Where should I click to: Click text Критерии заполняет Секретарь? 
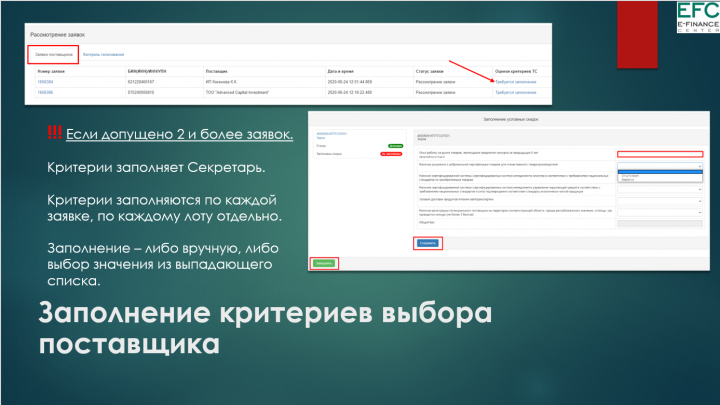coord(156,168)
